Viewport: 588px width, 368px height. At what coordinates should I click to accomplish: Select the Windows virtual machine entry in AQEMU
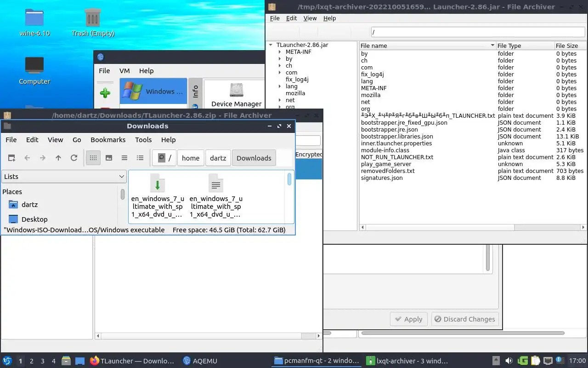(153, 91)
